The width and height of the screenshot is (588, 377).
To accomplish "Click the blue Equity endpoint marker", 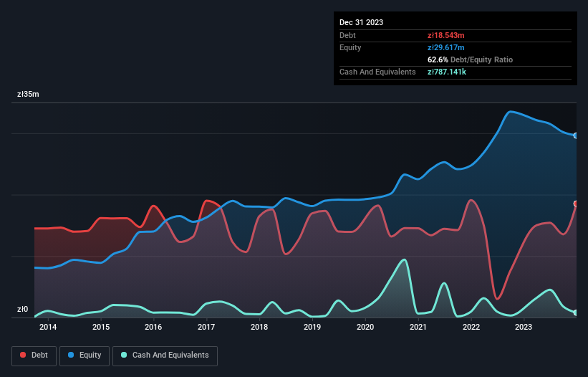I will pos(575,135).
